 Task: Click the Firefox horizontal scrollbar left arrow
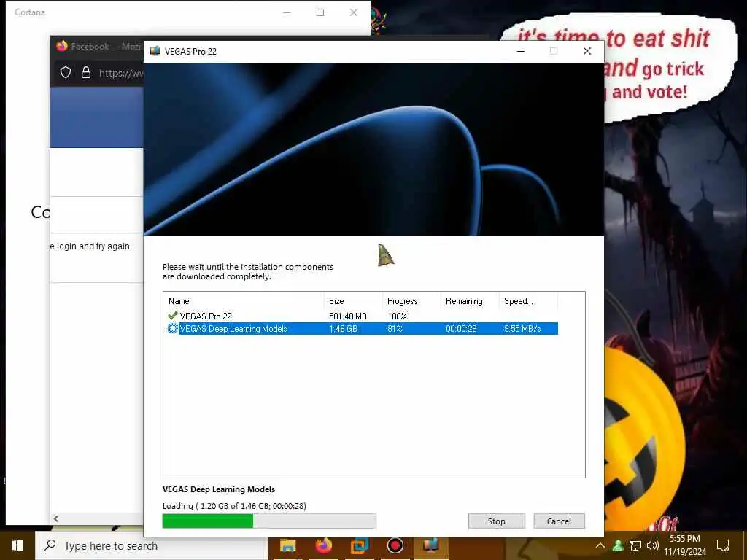click(55, 518)
